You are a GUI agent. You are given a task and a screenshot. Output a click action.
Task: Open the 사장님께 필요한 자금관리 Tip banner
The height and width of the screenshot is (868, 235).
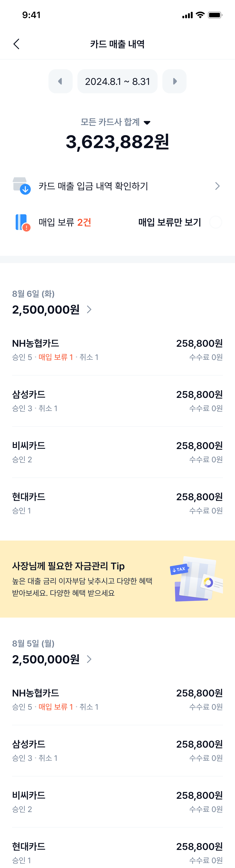click(117, 579)
